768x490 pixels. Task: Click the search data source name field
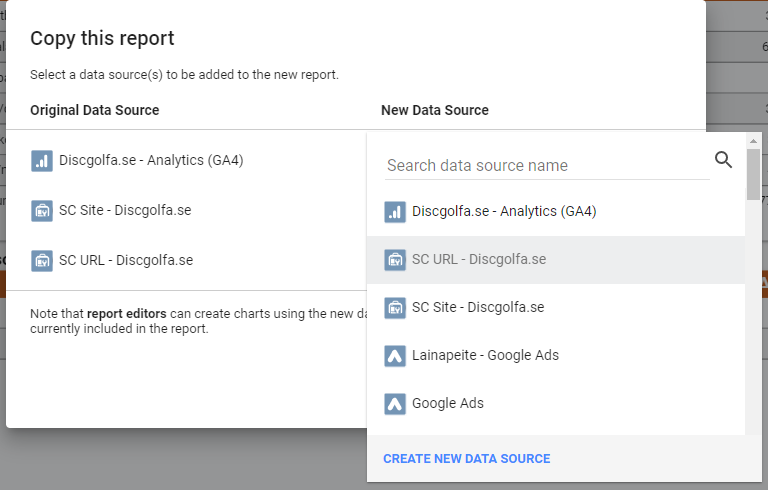[x=547, y=166]
